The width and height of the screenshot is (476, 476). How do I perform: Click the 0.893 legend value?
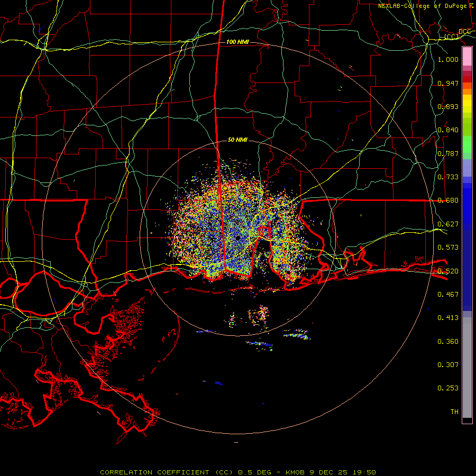448,106
